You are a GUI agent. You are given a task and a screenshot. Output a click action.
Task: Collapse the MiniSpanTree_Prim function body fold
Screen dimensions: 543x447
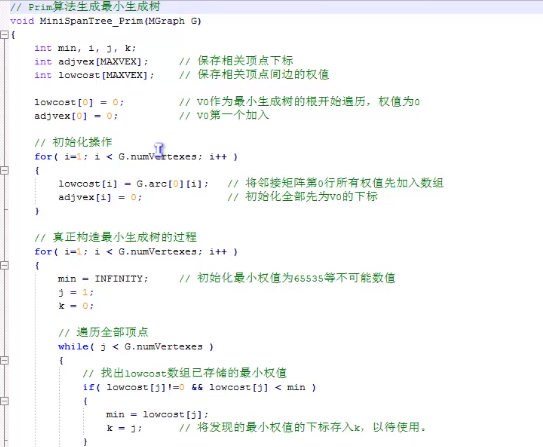coord(4,35)
